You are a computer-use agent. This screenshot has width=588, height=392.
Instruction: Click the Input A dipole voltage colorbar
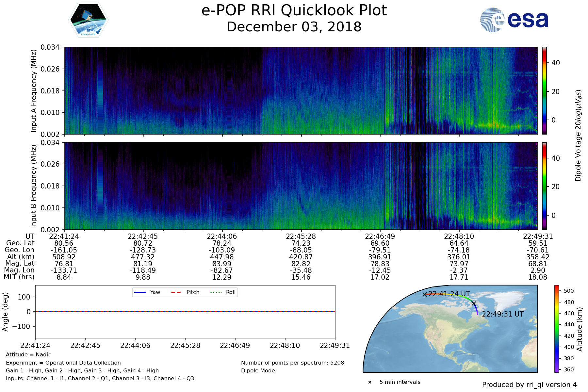544,90
